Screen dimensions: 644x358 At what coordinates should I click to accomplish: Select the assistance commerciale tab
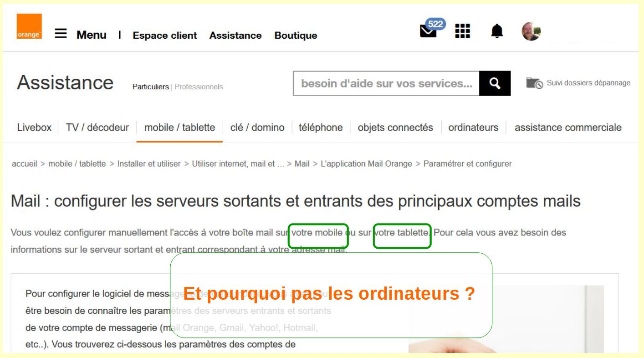(568, 128)
